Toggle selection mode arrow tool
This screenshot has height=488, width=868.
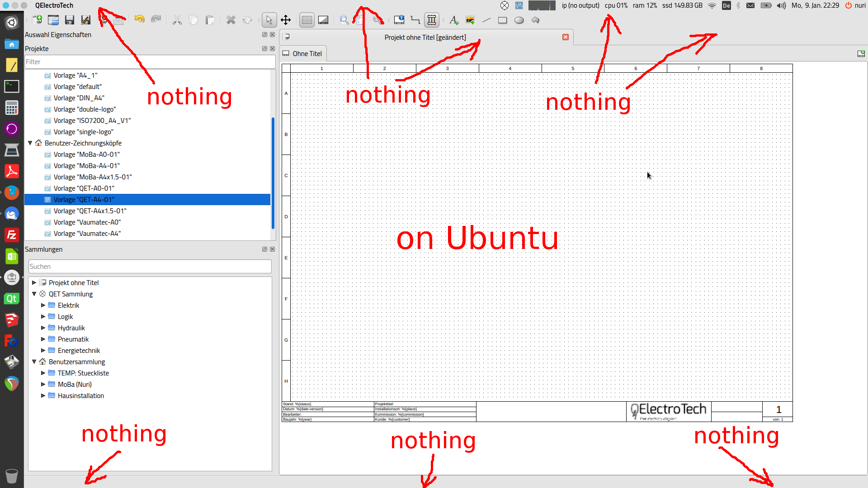click(x=269, y=20)
